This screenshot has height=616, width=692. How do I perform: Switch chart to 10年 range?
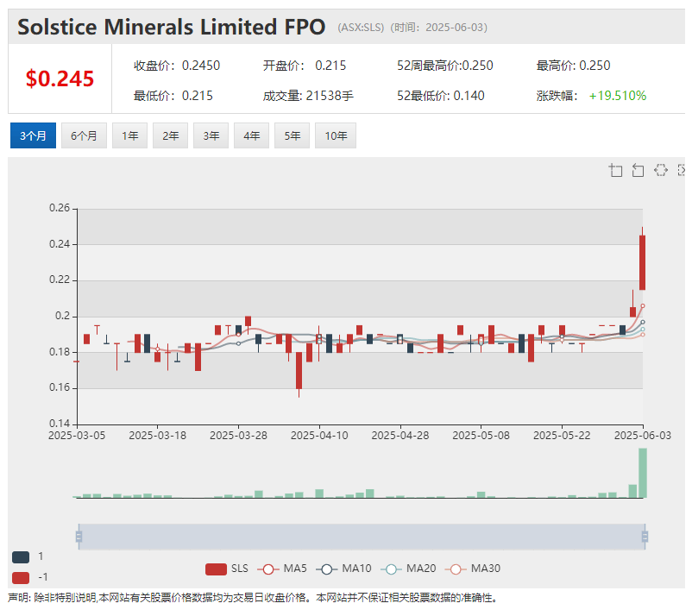336,135
